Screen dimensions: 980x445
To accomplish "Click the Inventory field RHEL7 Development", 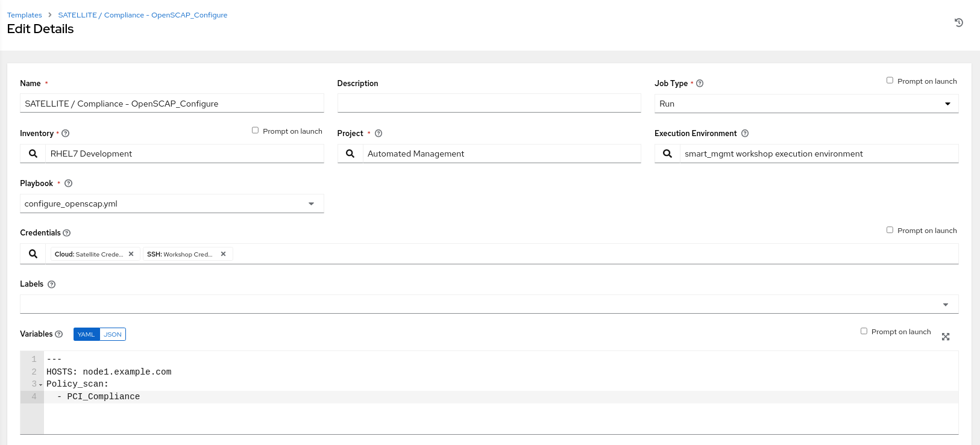I will [x=184, y=154].
